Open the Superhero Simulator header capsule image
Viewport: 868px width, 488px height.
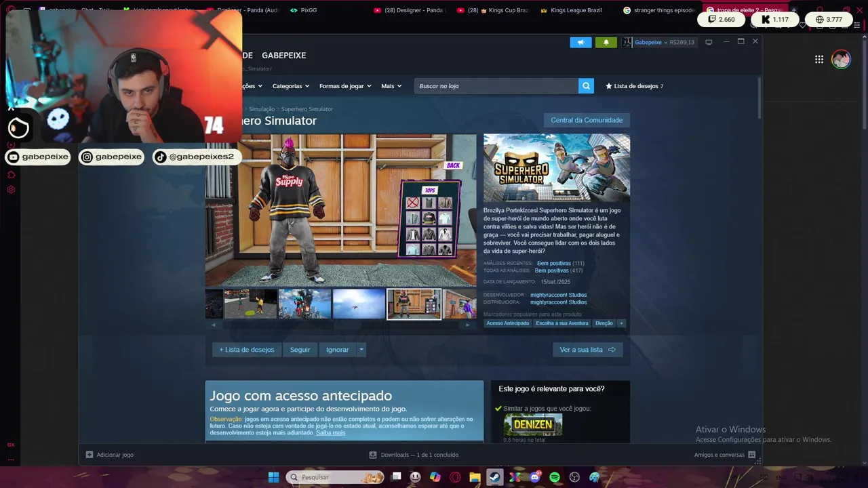[x=557, y=167]
